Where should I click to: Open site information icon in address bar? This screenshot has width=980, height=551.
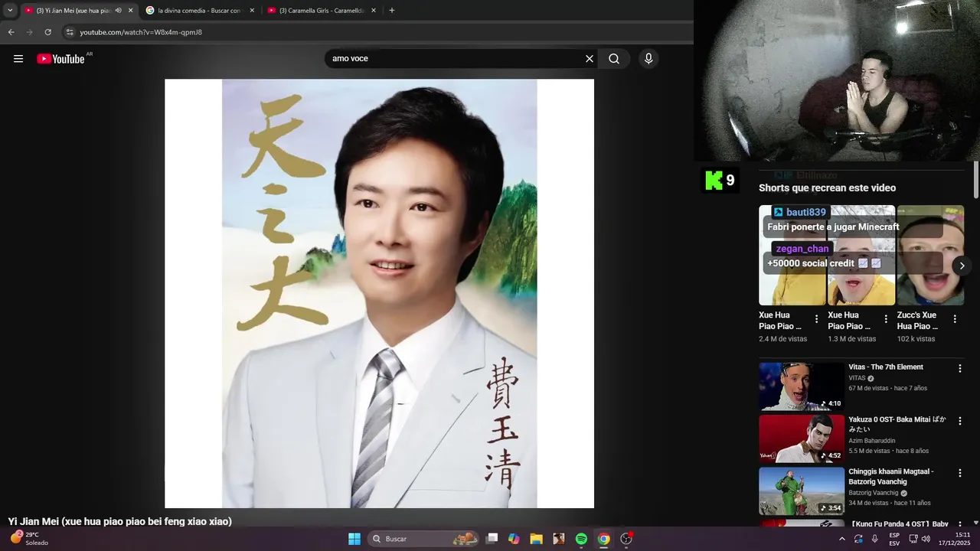(x=70, y=32)
